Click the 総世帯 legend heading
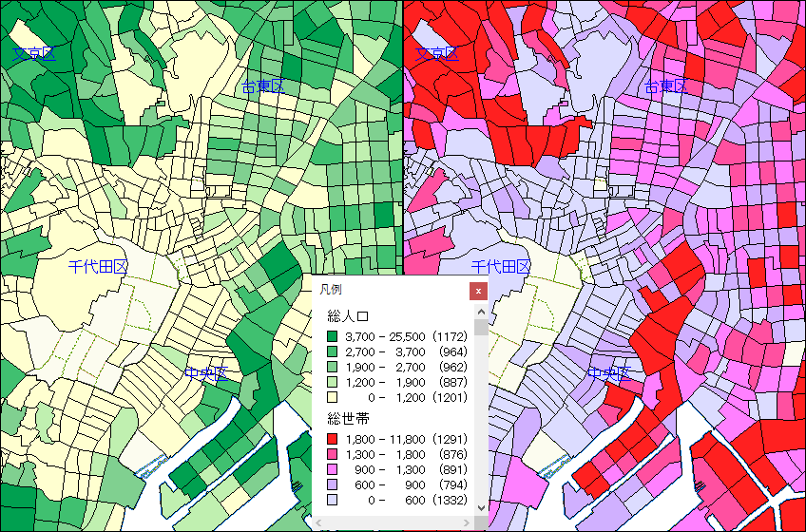 348,418
